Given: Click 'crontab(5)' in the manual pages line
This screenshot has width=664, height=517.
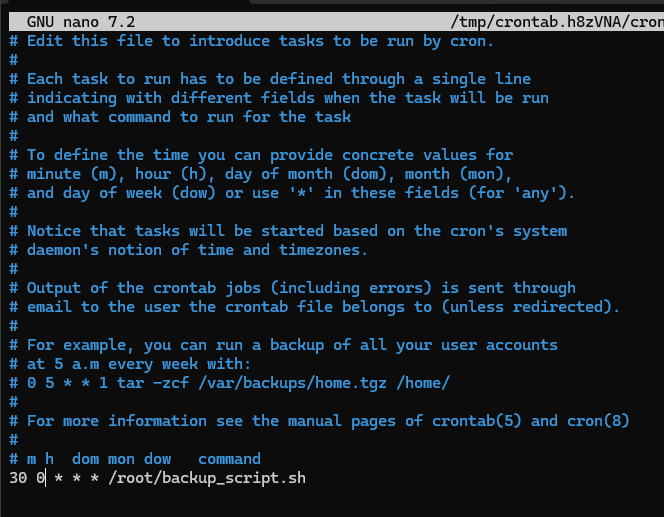Looking at the screenshot, I should click(477, 421).
